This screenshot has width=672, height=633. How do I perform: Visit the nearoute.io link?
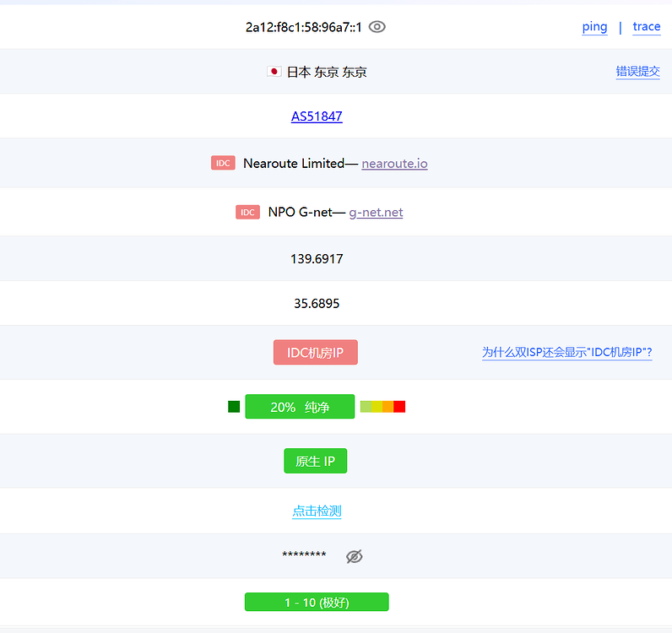click(394, 163)
